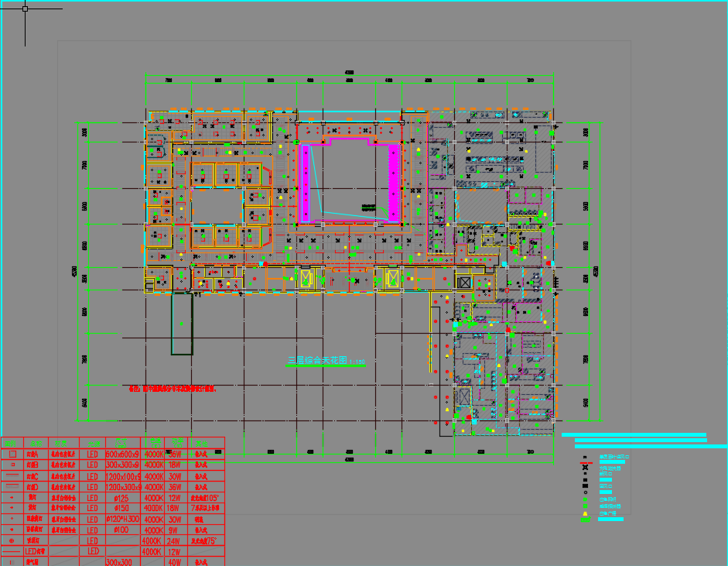728x566 pixels.
Task: Click the green rectangle outline below the plan
Action: (x=182, y=324)
